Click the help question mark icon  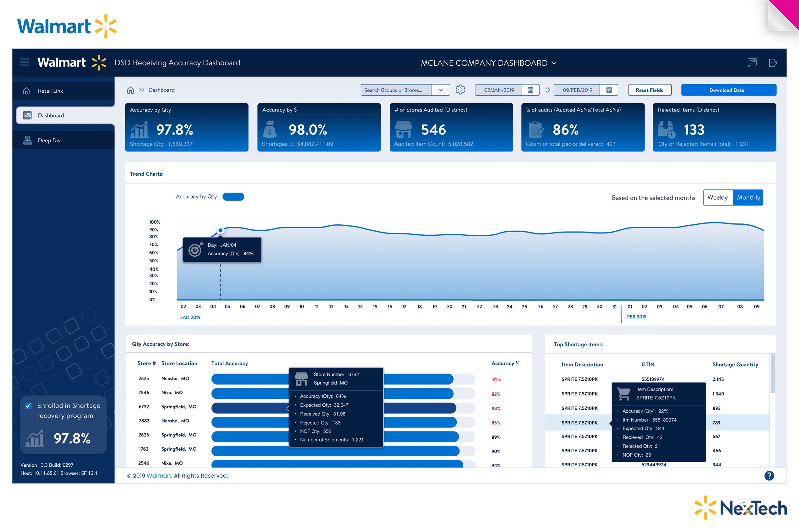tap(769, 476)
